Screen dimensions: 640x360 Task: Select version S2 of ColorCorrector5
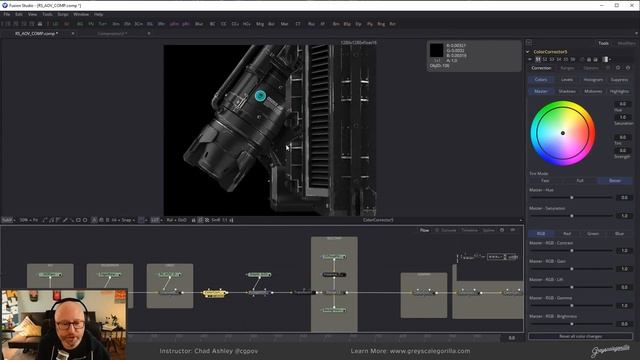[x=545, y=60]
